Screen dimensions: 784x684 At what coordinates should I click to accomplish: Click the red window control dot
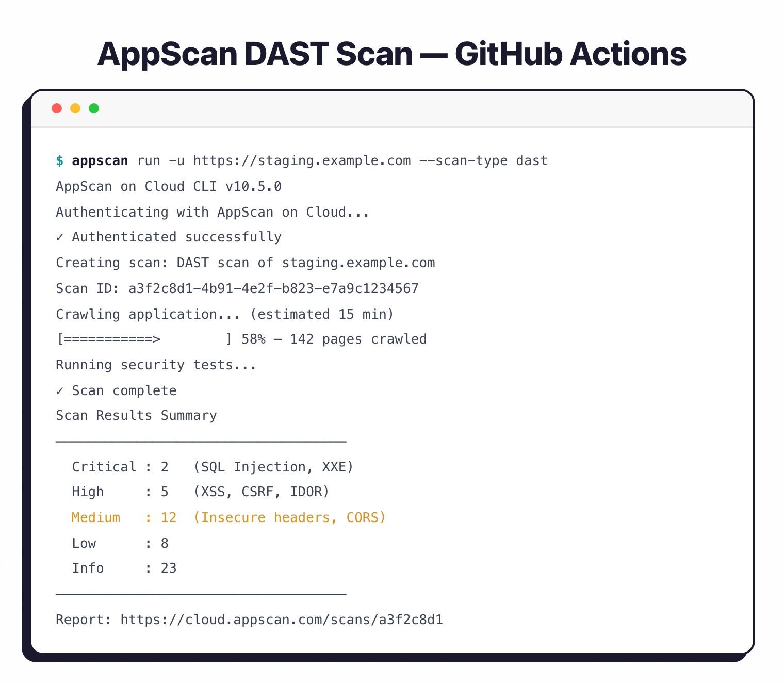[57, 108]
